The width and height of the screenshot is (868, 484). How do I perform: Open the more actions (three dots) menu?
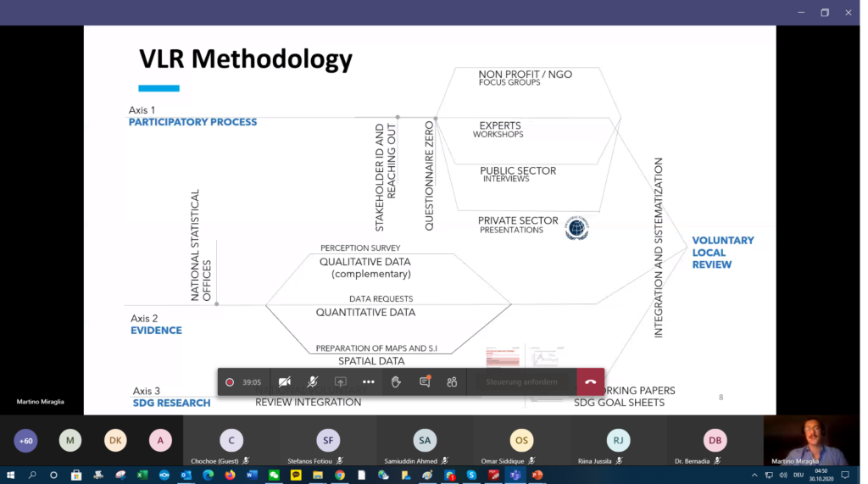[369, 382]
